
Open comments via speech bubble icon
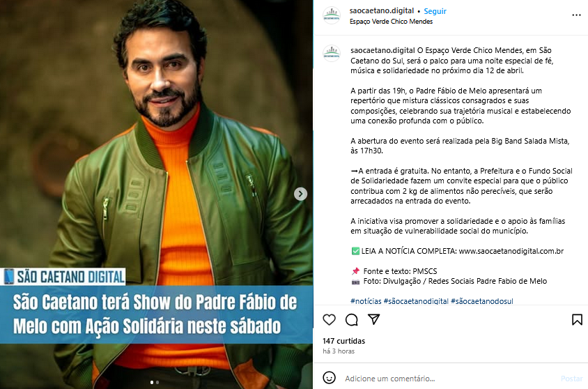[x=351, y=319]
